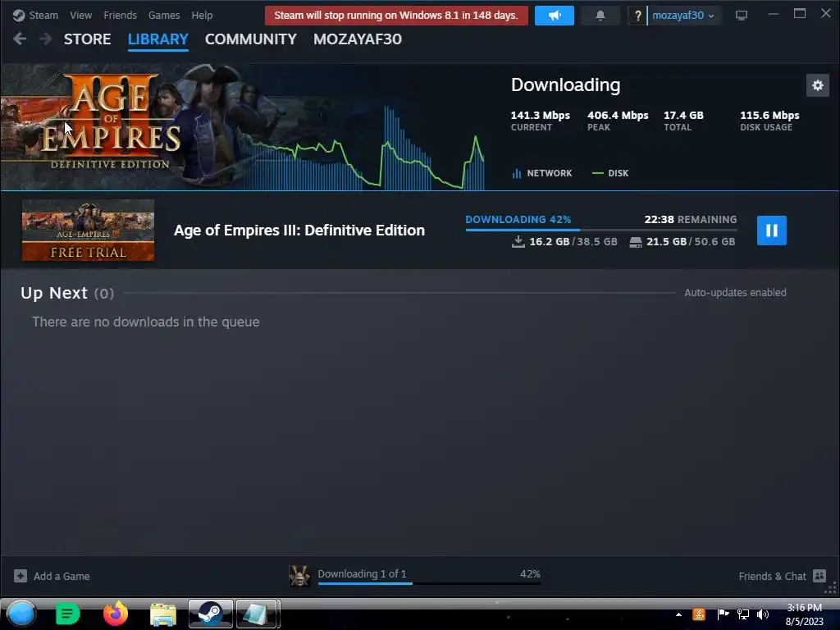Open the Windows Start orb
Viewport: 840px width, 630px height.
click(x=21, y=614)
